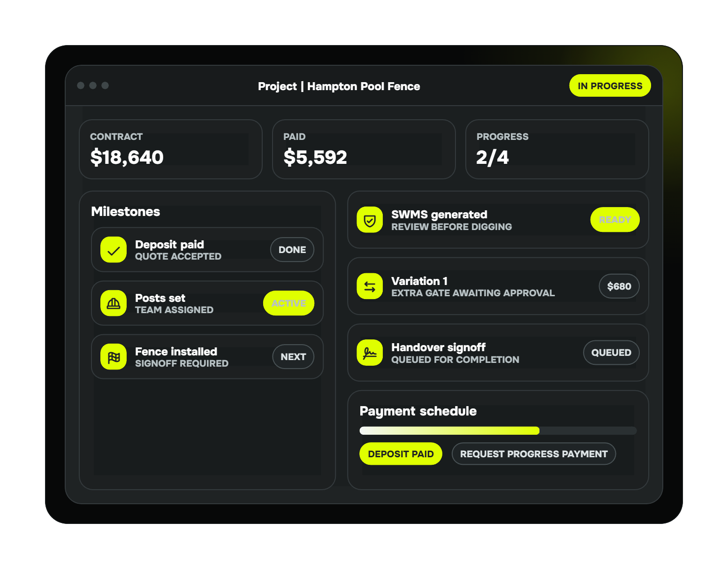
Task: Click the swap arrows icon for Variation 1
Action: (x=370, y=286)
